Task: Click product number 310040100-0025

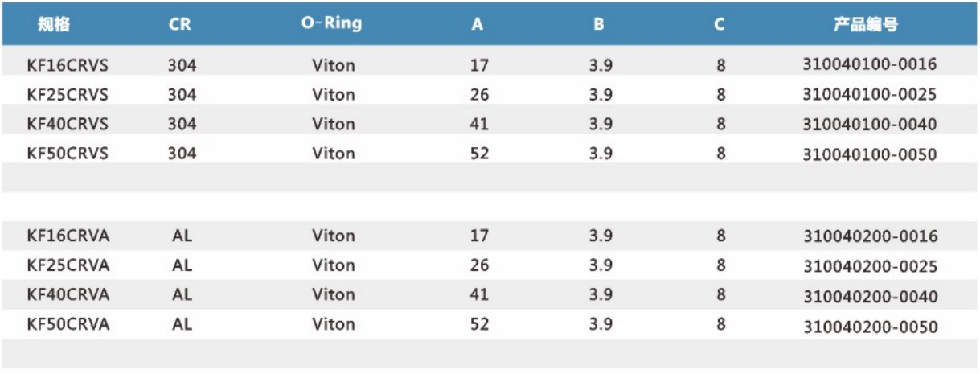Action: click(x=870, y=95)
